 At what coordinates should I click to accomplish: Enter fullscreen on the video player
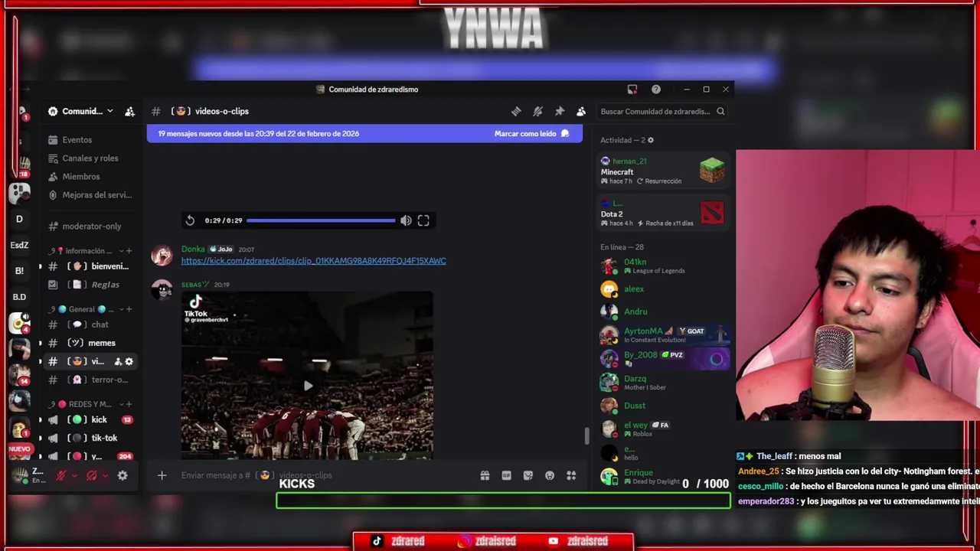pyautogui.click(x=423, y=220)
